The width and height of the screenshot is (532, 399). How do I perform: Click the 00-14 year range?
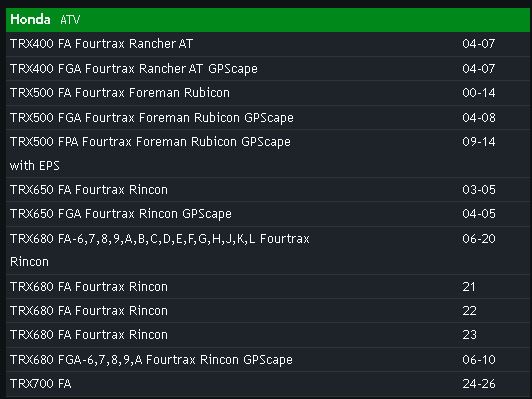479,93
